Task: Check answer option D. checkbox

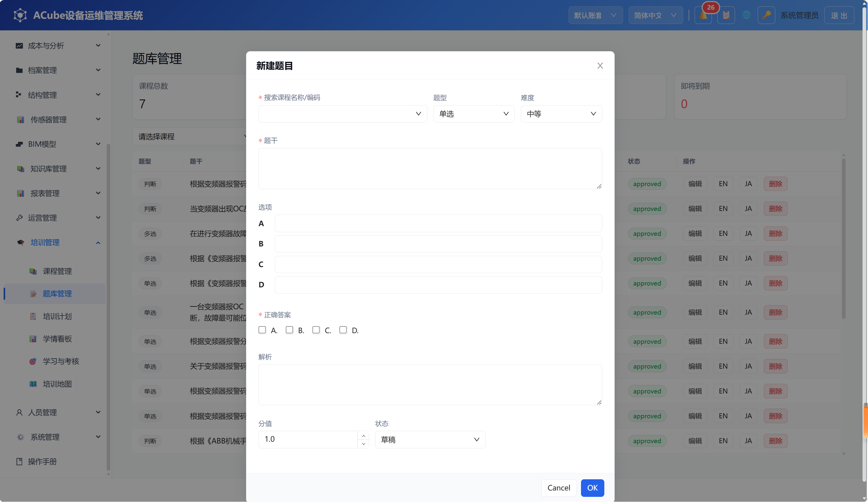Action: [x=343, y=330]
